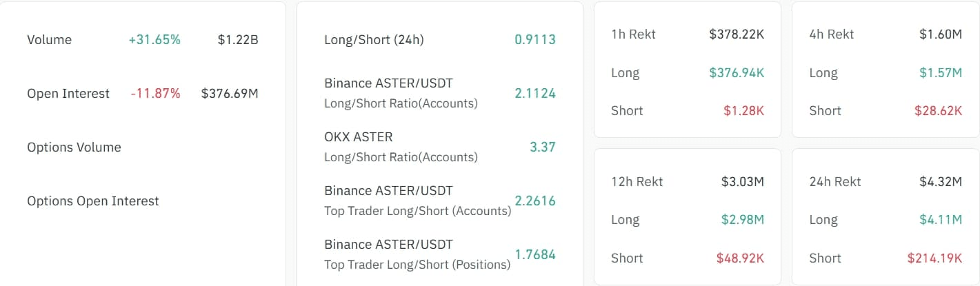Click the -11.87% open interest change
This screenshot has height=286, width=980.
(155, 94)
